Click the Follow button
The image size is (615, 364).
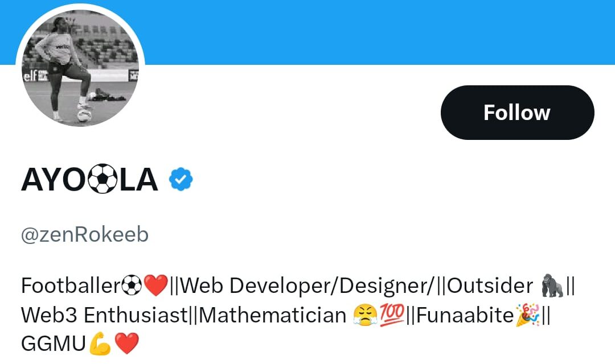pos(517,113)
